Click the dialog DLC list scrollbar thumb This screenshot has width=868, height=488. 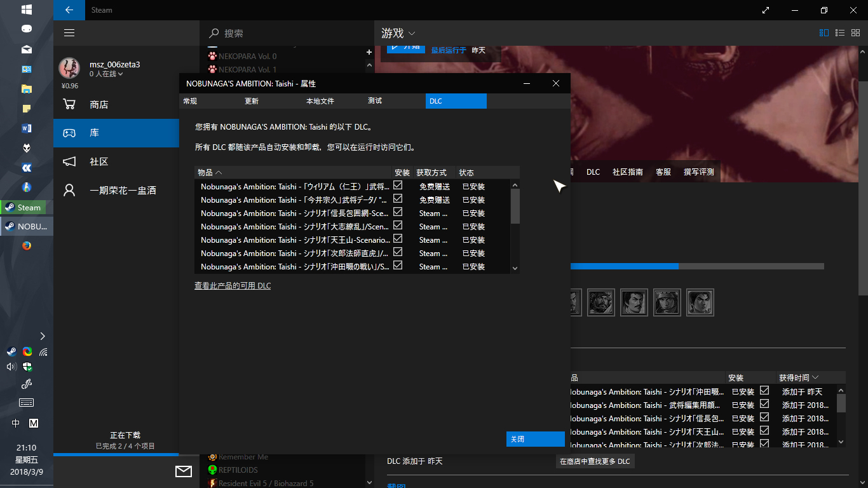pos(515,207)
